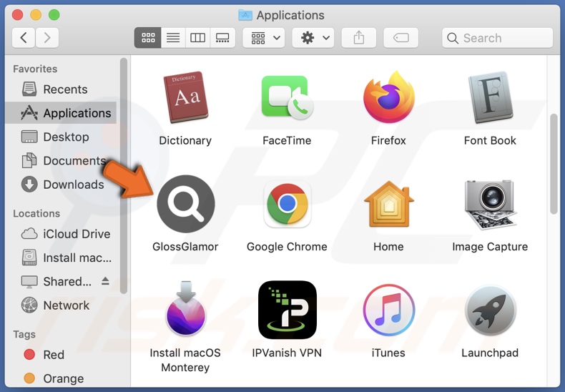Select Applications in the sidebar
565x392 pixels.
tap(61, 113)
